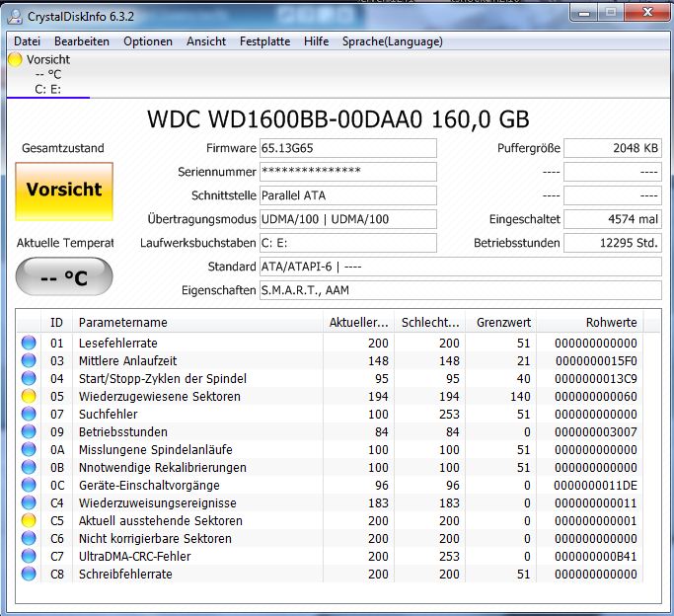Image resolution: width=674 pixels, height=616 pixels.
Task: Click blue status icon for Misslungene Spindelanläufe
Action: [29, 449]
